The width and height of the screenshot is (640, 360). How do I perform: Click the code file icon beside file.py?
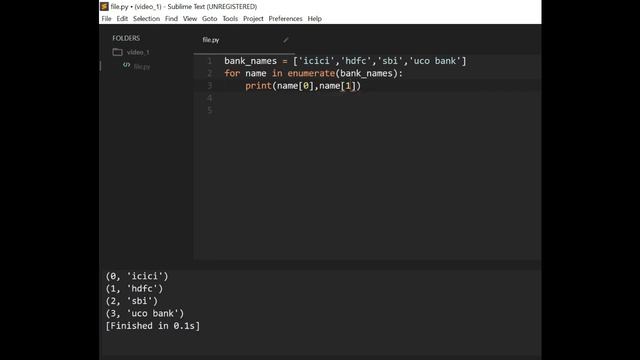coord(127,65)
